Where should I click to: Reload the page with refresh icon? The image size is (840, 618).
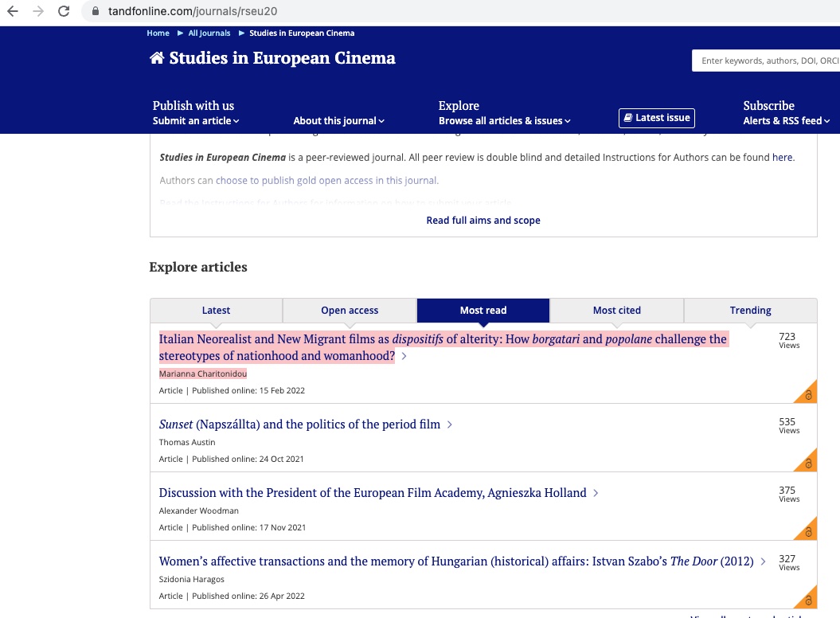64,11
